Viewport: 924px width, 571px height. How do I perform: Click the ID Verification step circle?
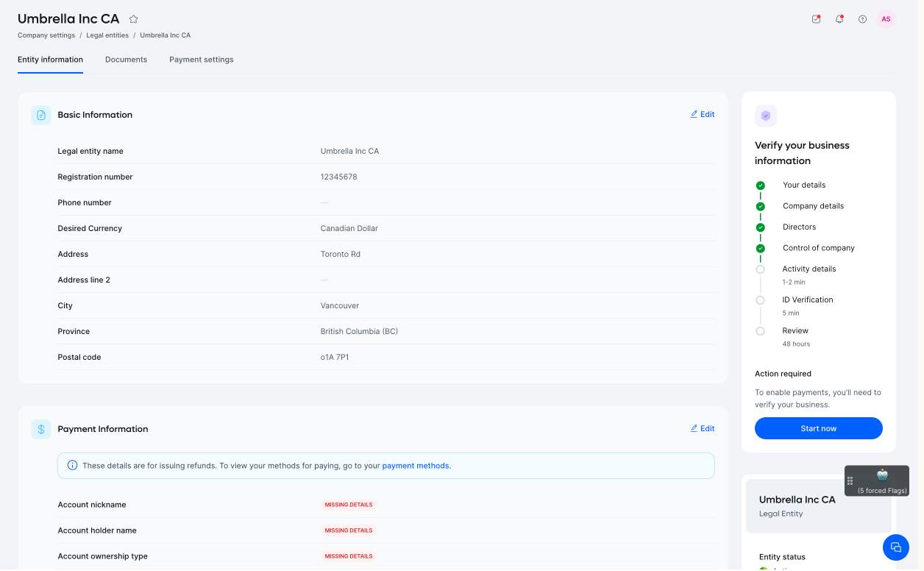[x=760, y=300]
